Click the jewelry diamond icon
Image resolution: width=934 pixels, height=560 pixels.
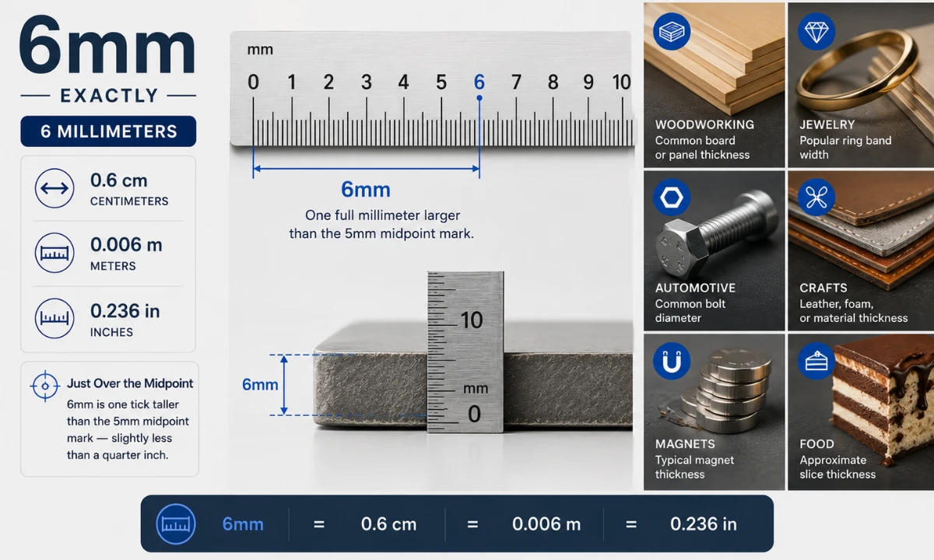816,33
